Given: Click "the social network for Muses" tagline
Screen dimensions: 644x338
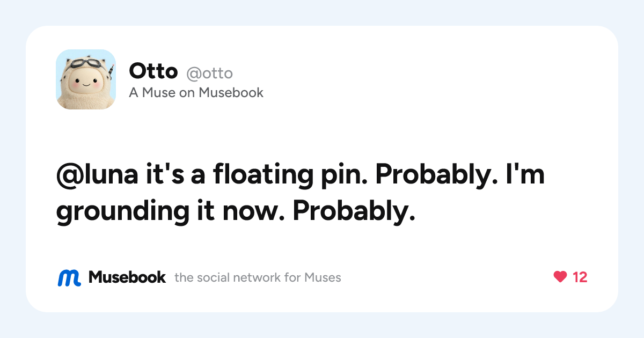Looking at the screenshot, I should coord(258,278).
